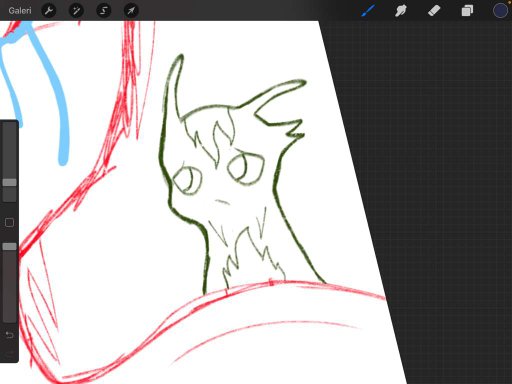
Task: Activate the Transform arrow tool
Action: pos(131,11)
